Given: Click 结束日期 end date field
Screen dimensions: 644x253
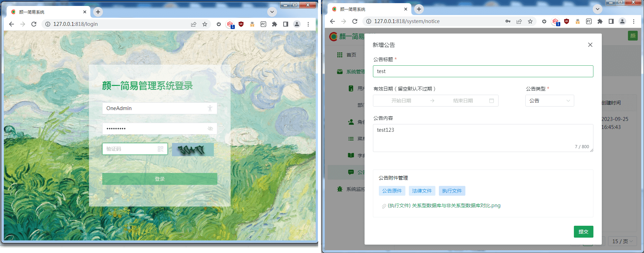Looking at the screenshot, I should click(x=463, y=101).
